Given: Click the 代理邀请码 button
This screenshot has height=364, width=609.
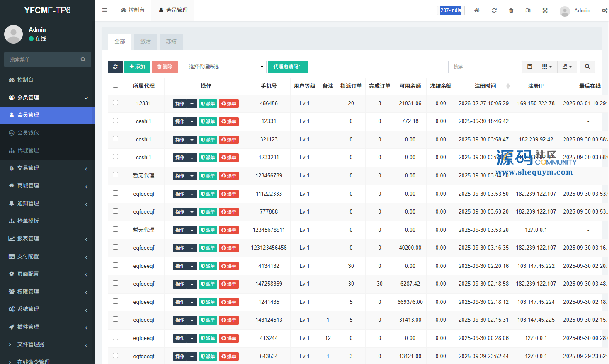Looking at the screenshot, I should click(x=288, y=67).
